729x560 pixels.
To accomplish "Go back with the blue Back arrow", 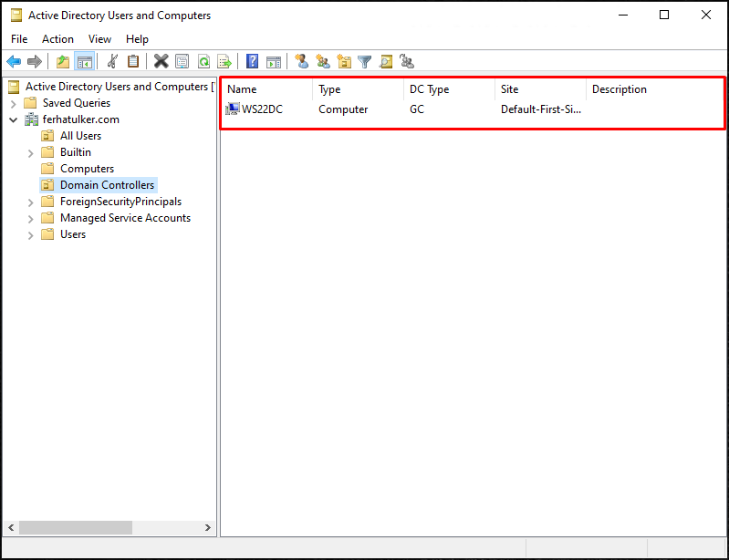I will tap(14, 61).
